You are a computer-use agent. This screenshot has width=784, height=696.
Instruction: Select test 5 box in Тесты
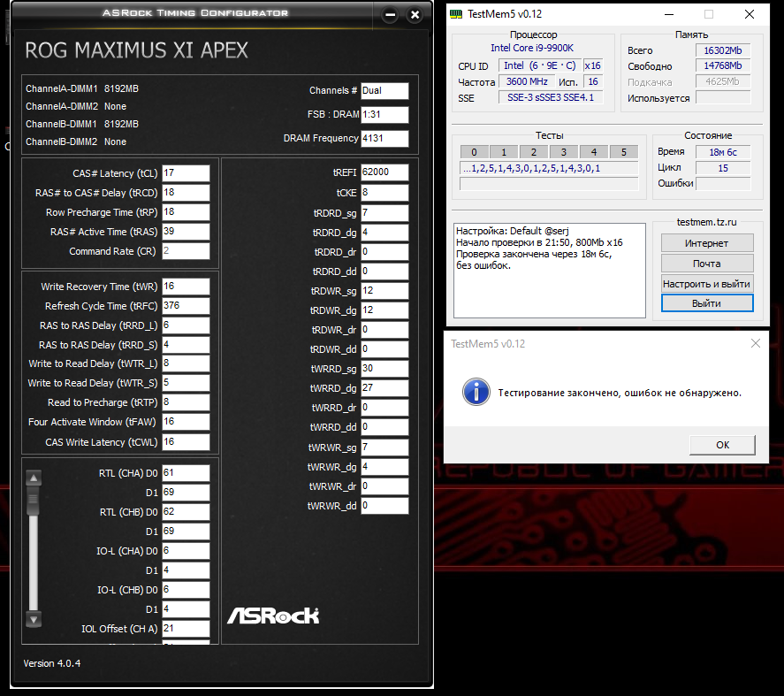click(x=623, y=152)
